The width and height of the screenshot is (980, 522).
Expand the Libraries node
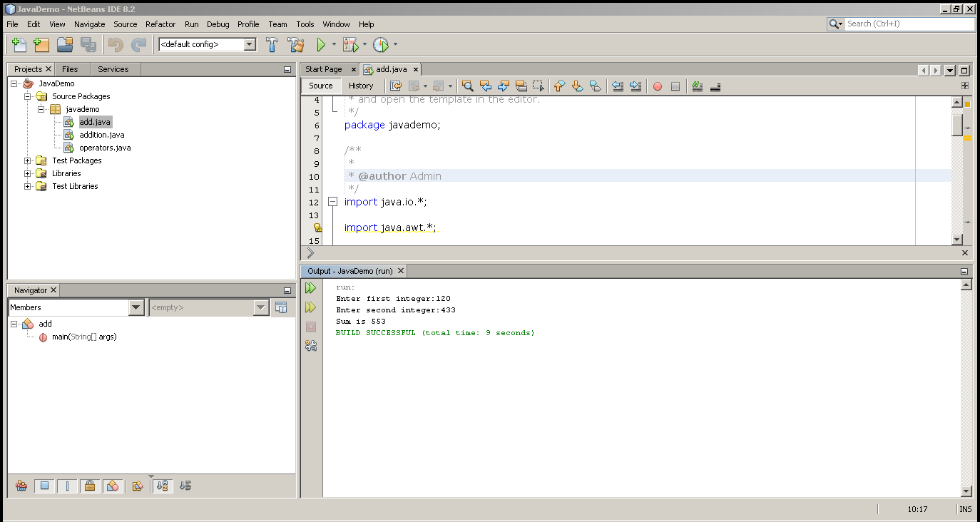tap(27, 173)
